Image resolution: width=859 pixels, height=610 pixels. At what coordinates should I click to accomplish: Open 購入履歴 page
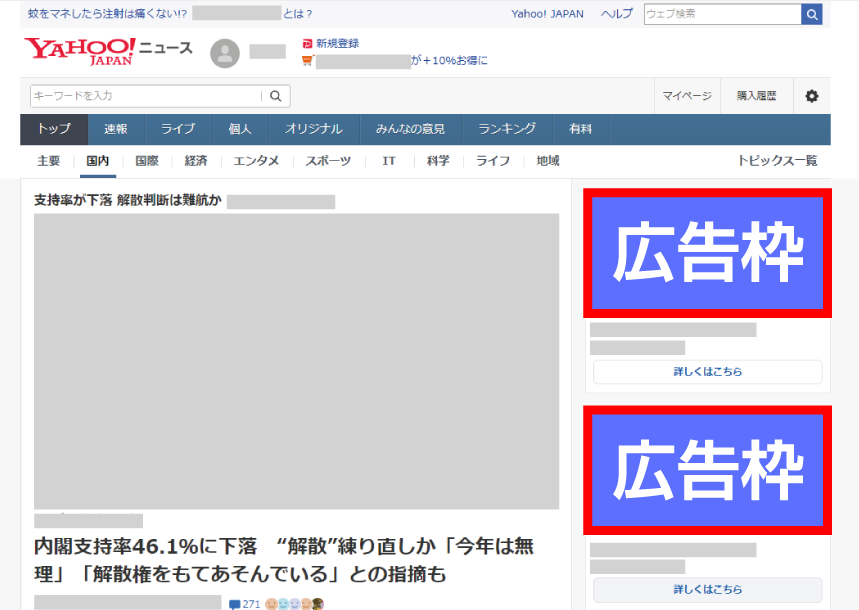point(757,96)
